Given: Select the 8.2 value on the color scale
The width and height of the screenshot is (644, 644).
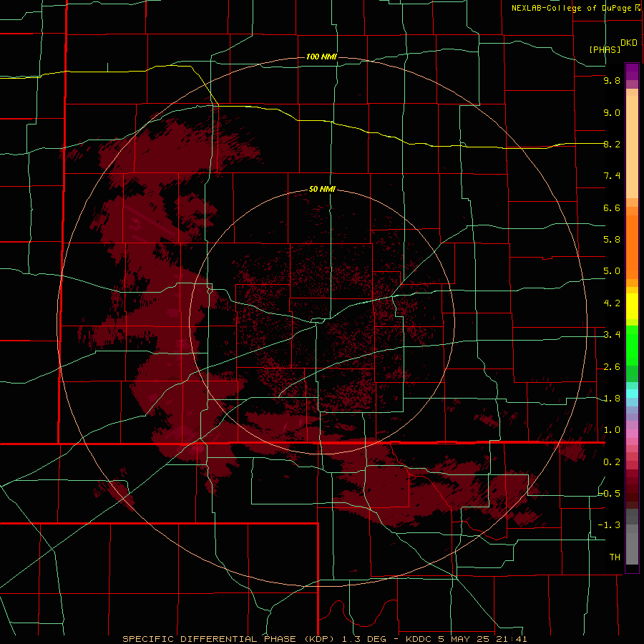Looking at the screenshot, I should point(612,144).
